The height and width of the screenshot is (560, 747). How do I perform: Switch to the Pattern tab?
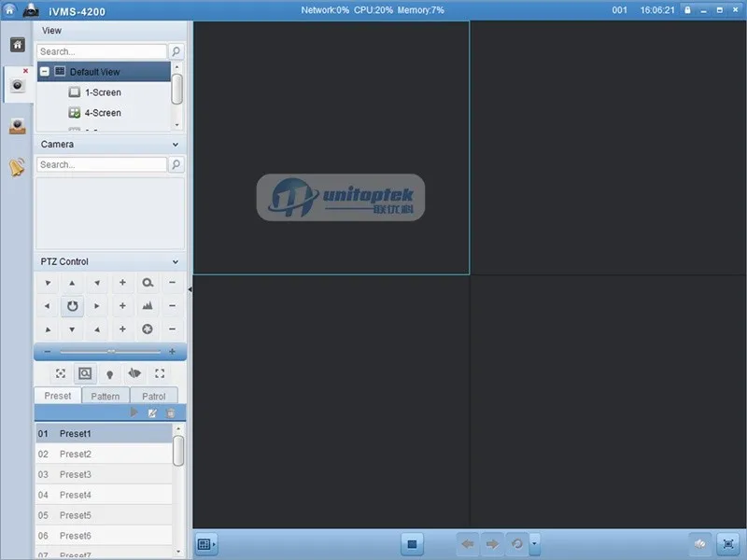click(106, 396)
